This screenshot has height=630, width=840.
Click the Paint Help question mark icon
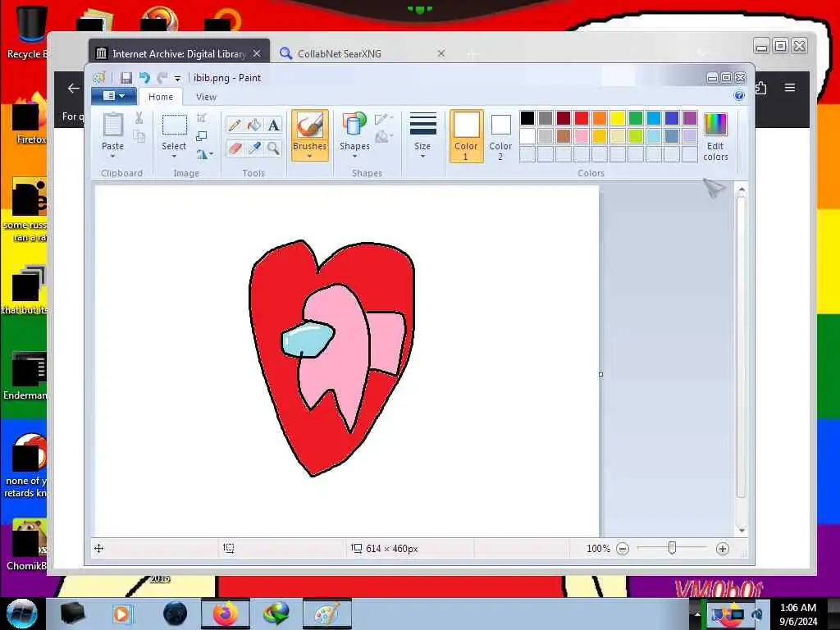click(x=739, y=96)
